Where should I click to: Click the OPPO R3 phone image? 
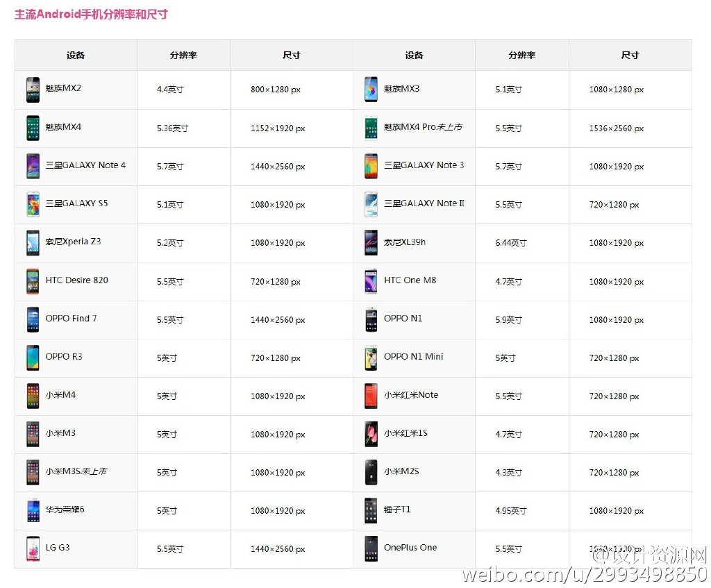tap(33, 358)
